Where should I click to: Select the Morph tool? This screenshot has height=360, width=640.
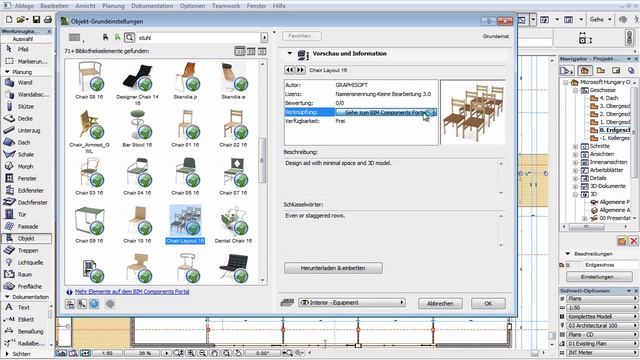25,167
